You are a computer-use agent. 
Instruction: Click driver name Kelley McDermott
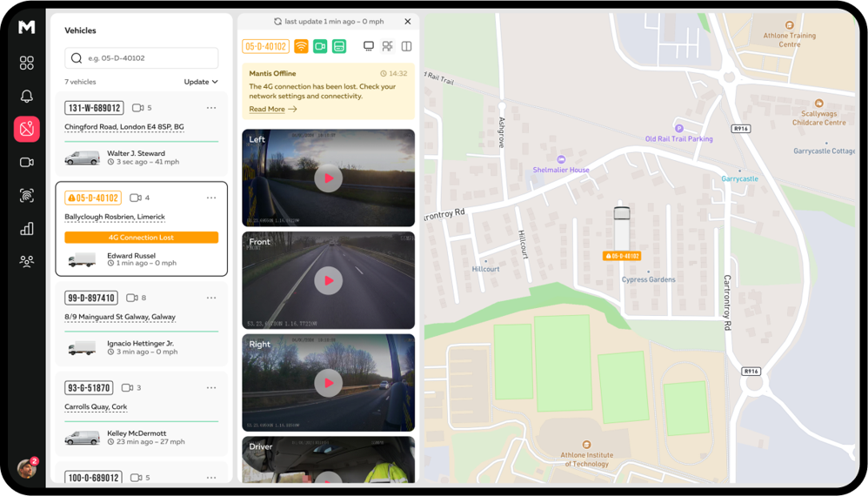coord(137,433)
